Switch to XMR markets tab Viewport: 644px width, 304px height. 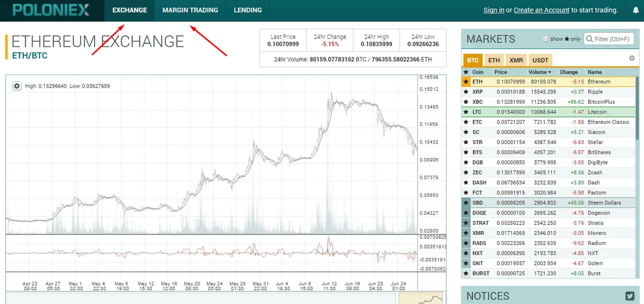[516, 60]
